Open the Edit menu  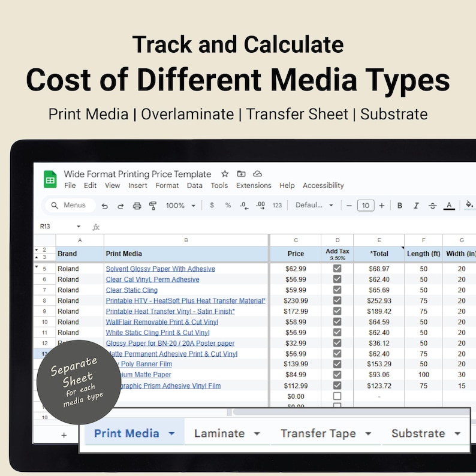pos(90,185)
